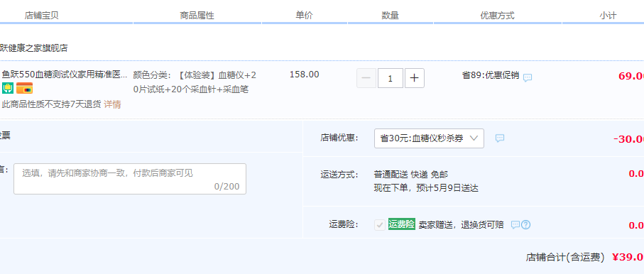Click the 普通配送 快递 免邮 text
This screenshot has width=644, height=274.
[410, 174]
